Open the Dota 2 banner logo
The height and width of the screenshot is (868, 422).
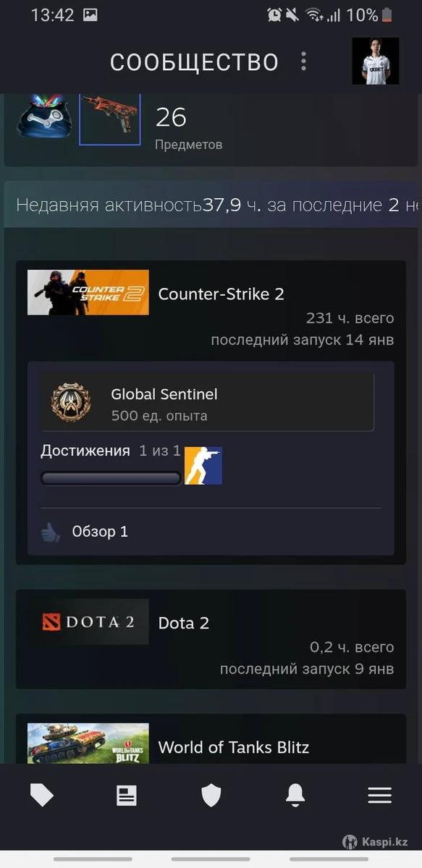click(88, 622)
